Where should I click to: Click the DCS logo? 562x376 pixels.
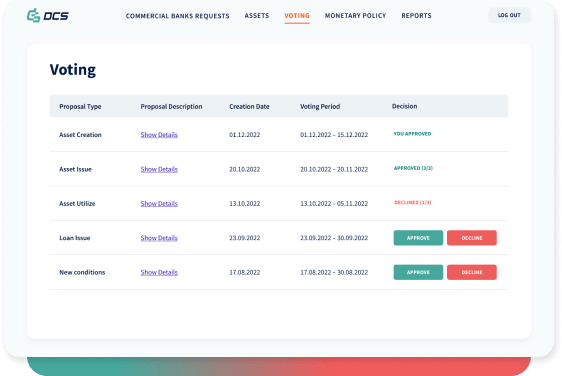(48, 15)
